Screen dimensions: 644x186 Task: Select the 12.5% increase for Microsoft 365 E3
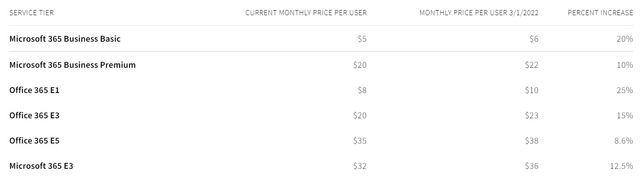click(621, 166)
